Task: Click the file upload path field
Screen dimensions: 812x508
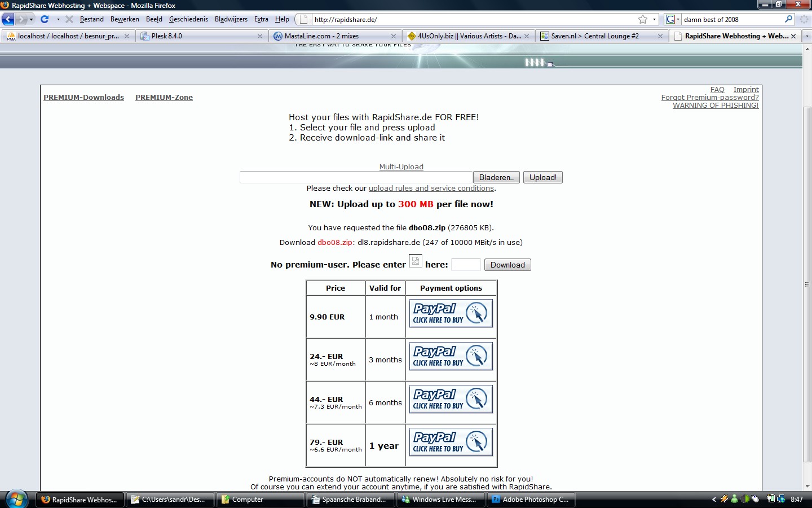Action: click(356, 177)
